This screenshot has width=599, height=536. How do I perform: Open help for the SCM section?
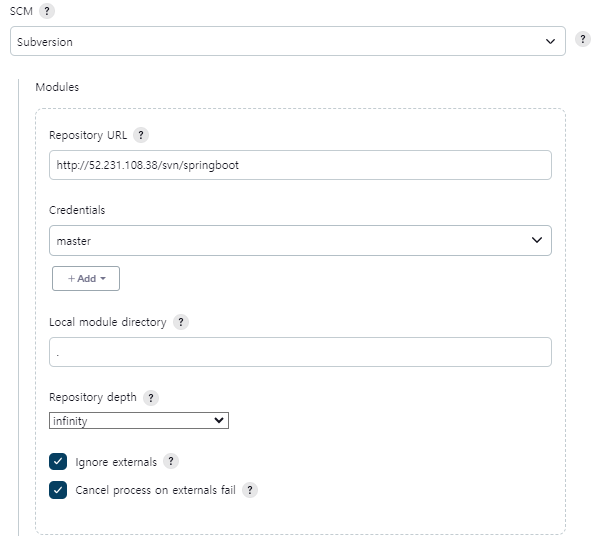tap(47, 11)
